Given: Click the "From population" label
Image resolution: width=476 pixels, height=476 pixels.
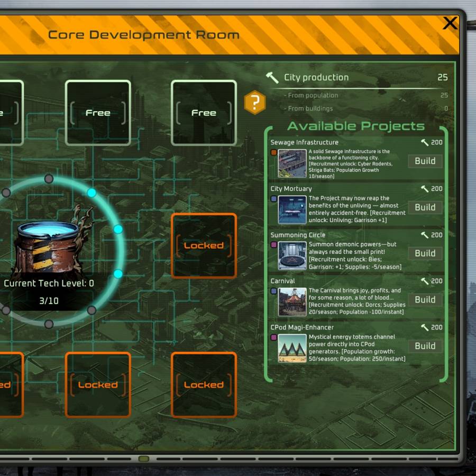Looking at the screenshot, I should pos(313,95).
